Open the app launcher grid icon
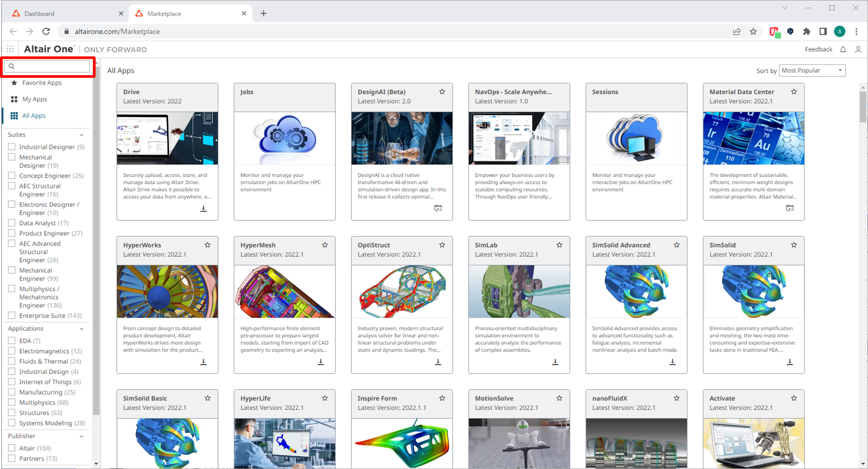Viewport: 868px width, 469px height. (x=10, y=49)
